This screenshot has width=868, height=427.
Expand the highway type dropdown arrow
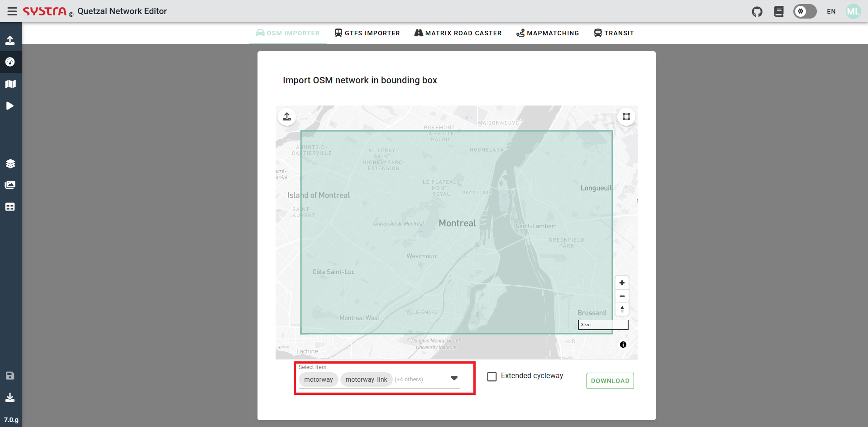(x=454, y=379)
